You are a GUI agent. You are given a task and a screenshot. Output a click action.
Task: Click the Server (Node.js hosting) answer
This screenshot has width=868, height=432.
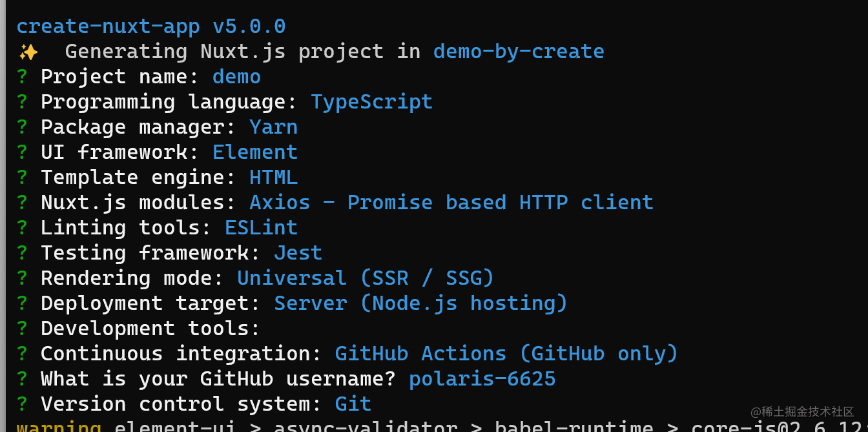point(420,303)
